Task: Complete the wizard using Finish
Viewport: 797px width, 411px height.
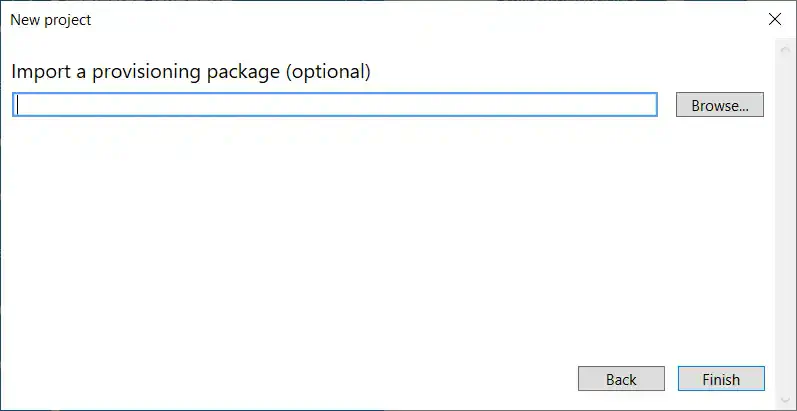Action: tap(721, 379)
